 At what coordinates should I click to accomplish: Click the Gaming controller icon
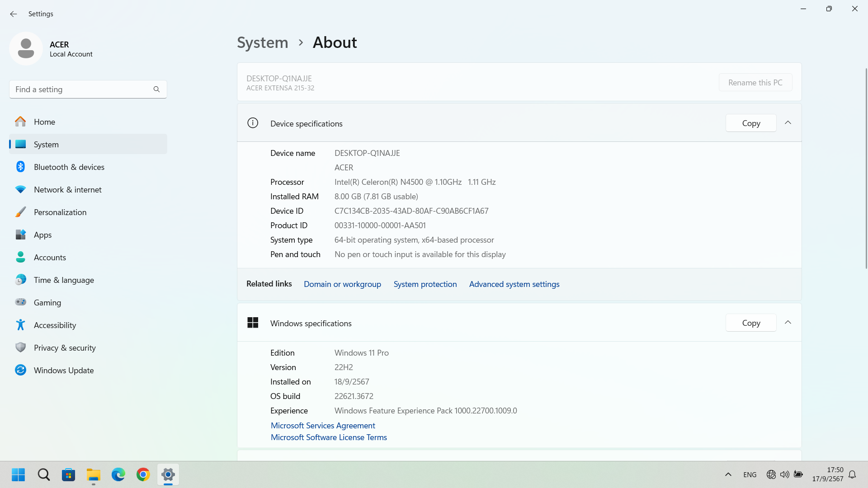click(x=20, y=302)
